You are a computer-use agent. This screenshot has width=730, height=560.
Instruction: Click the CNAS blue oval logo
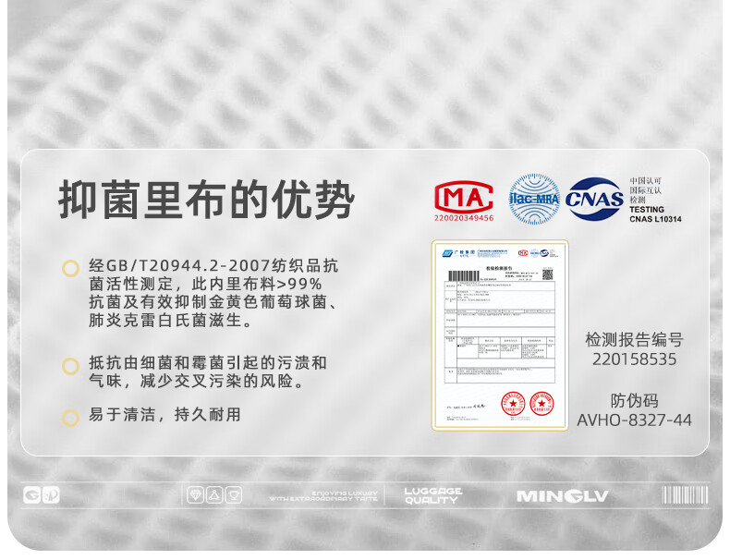(x=594, y=199)
